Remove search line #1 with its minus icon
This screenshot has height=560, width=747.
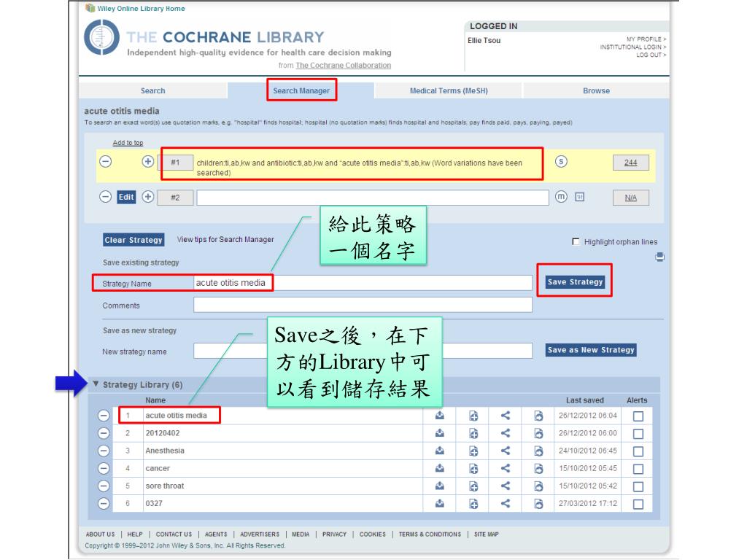(105, 161)
